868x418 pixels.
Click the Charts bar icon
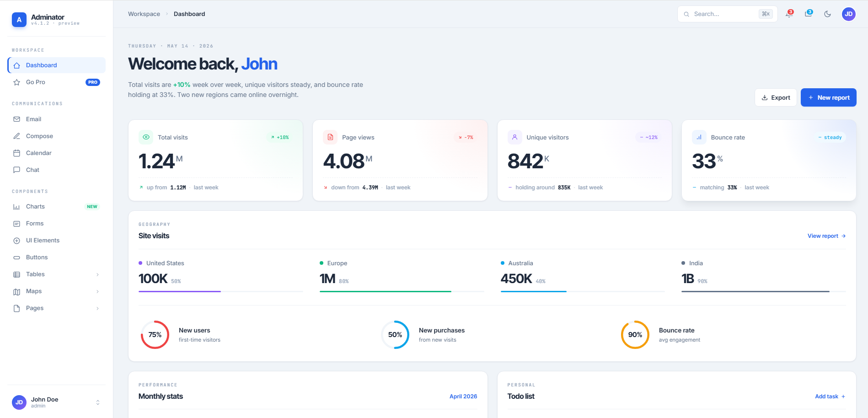point(17,207)
